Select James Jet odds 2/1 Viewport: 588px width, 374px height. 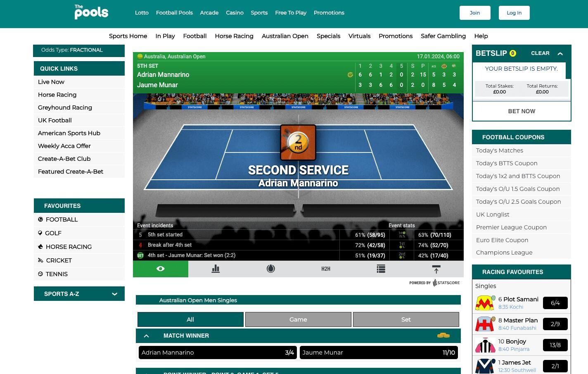coord(555,366)
